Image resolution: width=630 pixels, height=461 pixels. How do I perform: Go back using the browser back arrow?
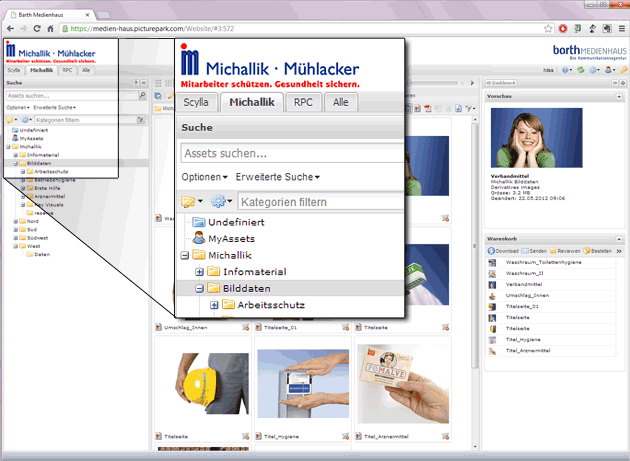[x=10, y=29]
